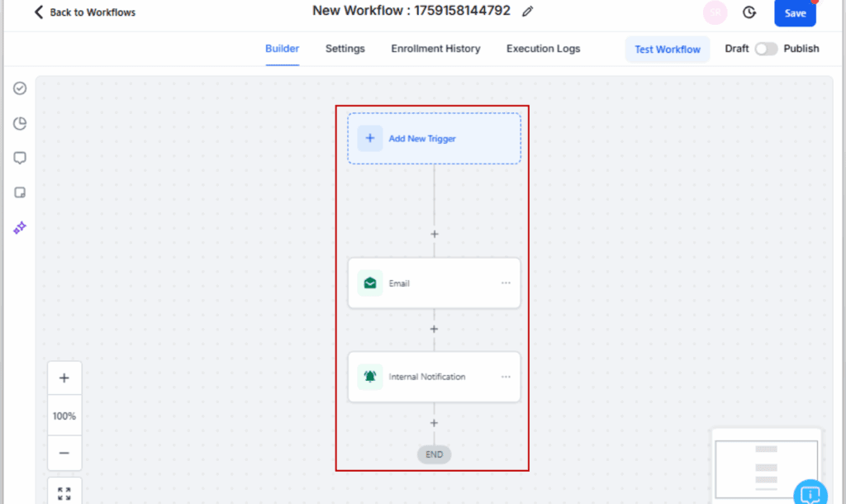This screenshot has height=504, width=846.
Task: Click the Test Workflow button
Action: [x=667, y=50]
